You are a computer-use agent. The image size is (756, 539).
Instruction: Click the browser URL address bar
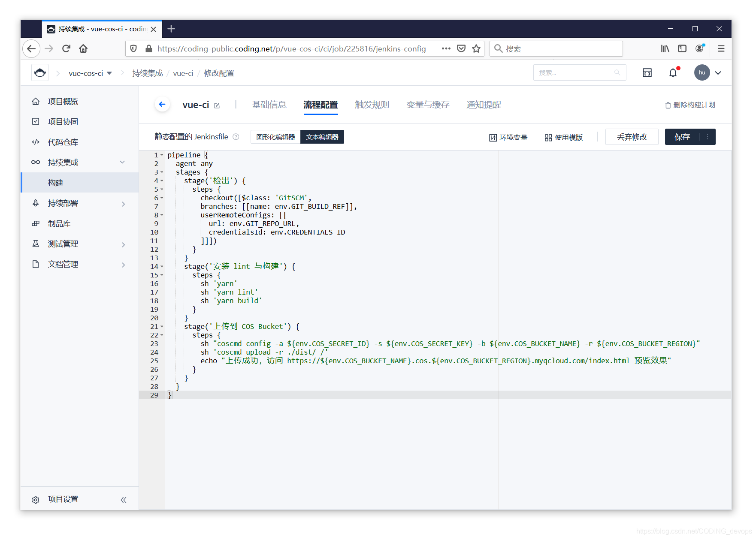292,48
